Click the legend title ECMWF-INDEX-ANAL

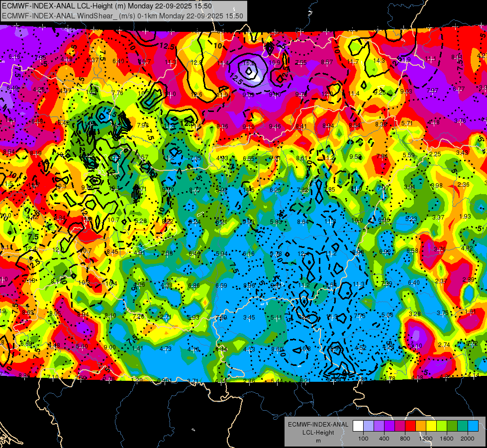(x=318, y=425)
